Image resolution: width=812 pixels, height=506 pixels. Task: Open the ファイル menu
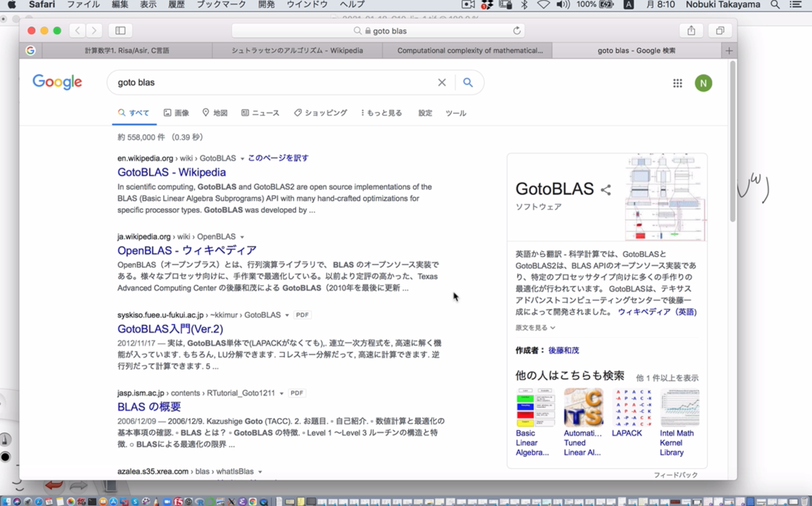point(83,4)
